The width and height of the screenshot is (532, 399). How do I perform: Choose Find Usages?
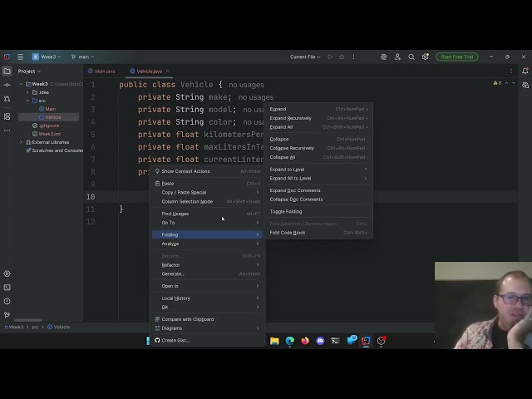click(x=208, y=214)
